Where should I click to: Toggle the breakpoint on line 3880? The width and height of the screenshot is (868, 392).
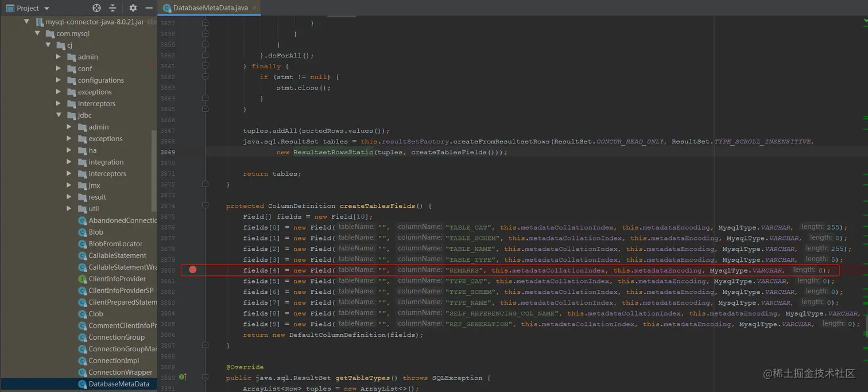193,270
